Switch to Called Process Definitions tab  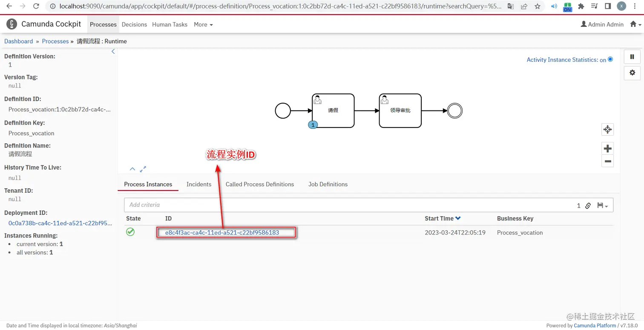[260, 184]
